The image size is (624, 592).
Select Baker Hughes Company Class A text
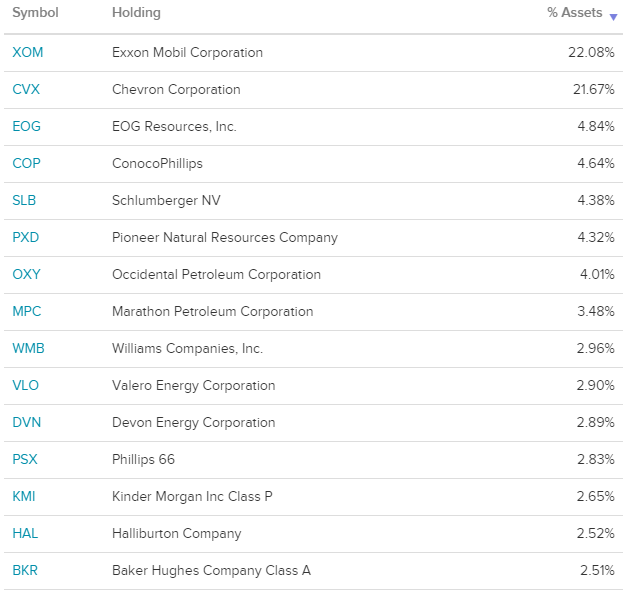click(211, 571)
